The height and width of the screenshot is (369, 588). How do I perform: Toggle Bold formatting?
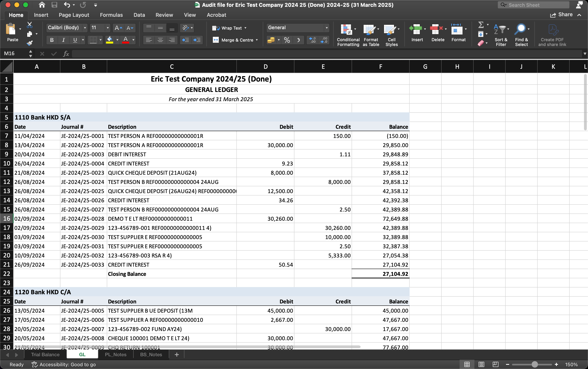click(x=52, y=40)
